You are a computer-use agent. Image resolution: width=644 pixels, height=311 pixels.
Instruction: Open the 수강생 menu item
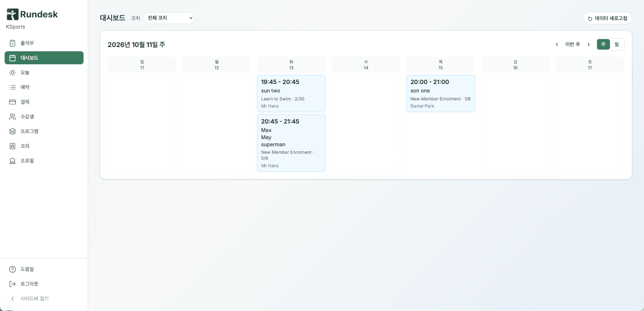click(x=44, y=117)
